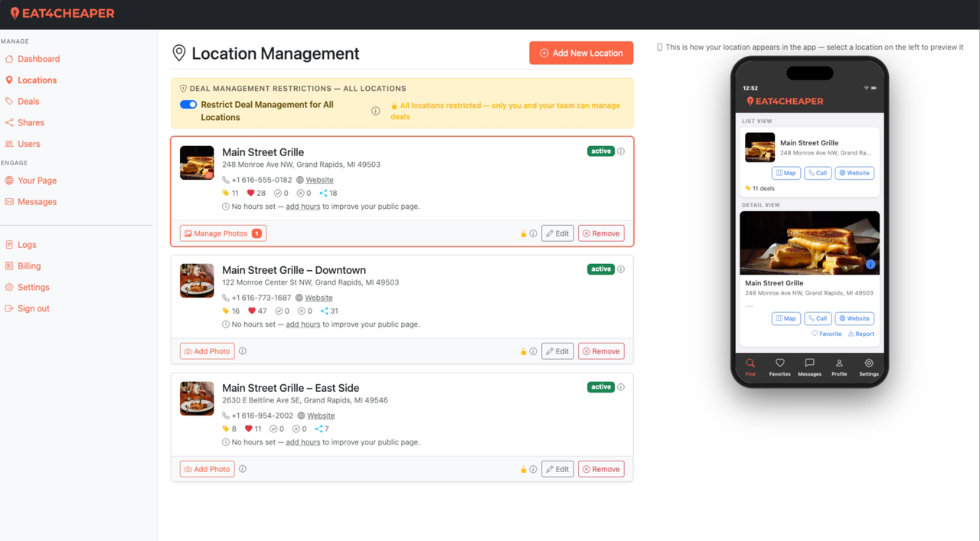Click active badge on Downtown location

[x=601, y=269]
